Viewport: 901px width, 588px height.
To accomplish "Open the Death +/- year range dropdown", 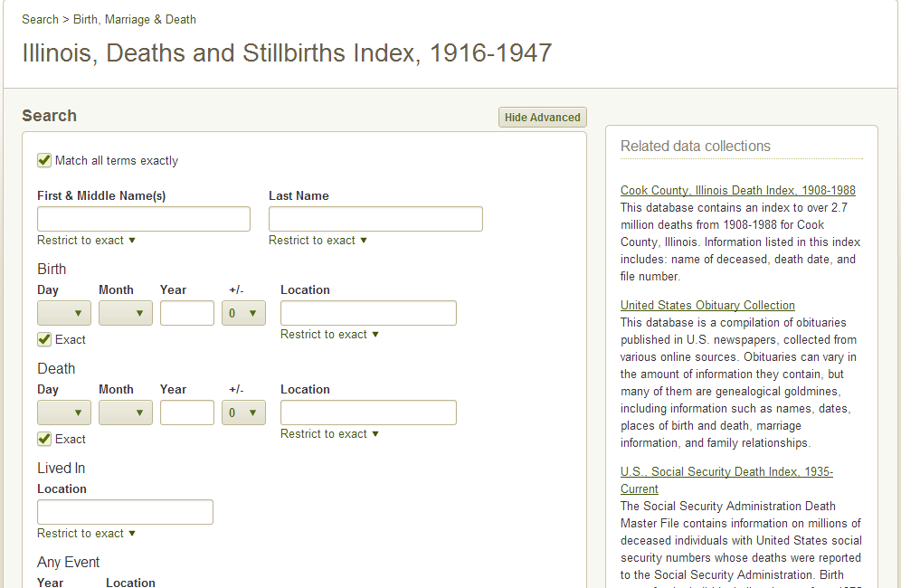I will pyautogui.click(x=243, y=413).
